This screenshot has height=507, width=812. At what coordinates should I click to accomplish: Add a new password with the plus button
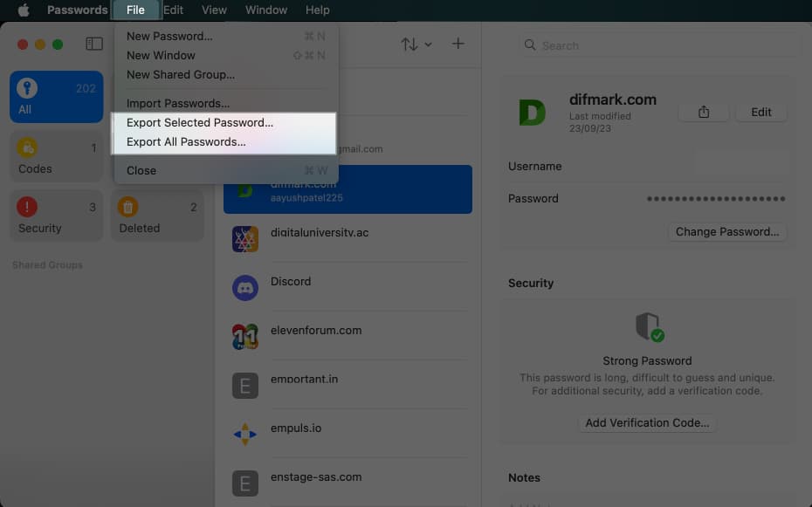[458, 44]
